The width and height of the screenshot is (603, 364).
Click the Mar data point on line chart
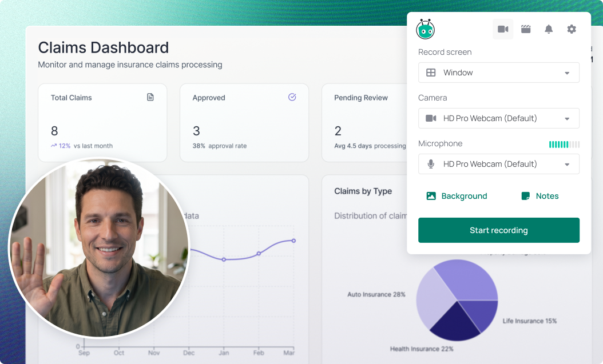pyautogui.click(x=294, y=241)
